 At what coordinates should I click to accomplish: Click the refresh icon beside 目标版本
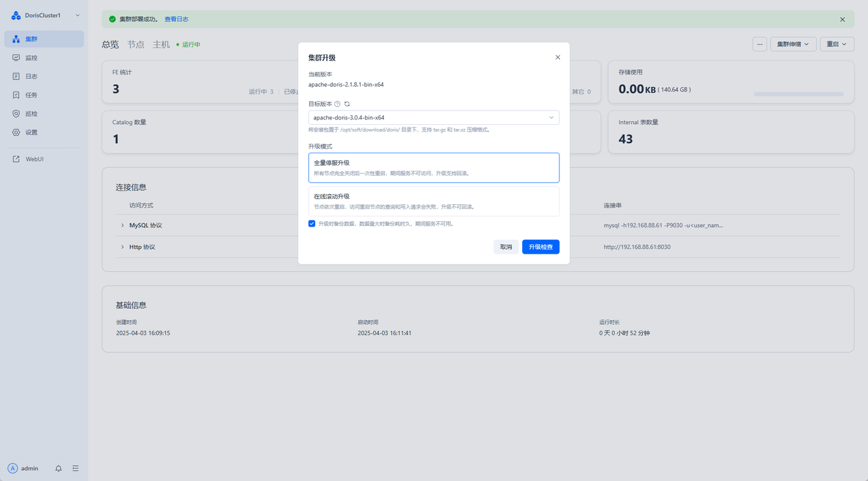click(x=347, y=104)
